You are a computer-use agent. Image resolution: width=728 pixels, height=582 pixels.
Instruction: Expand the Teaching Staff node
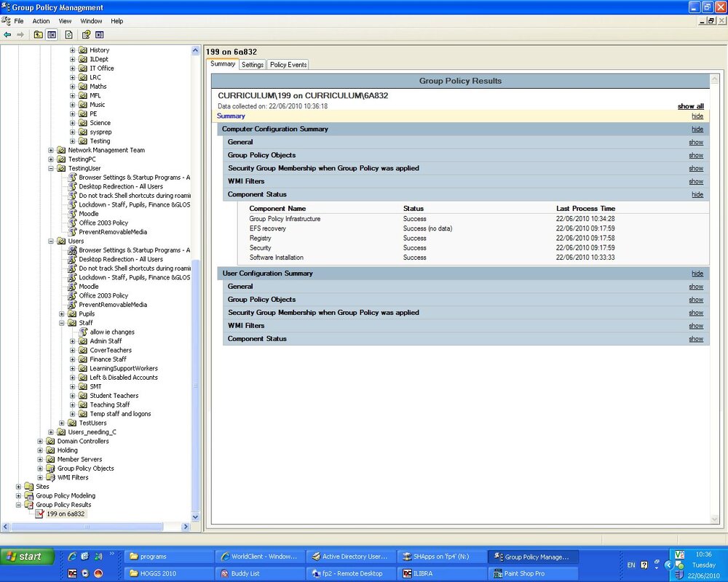click(x=72, y=404)
